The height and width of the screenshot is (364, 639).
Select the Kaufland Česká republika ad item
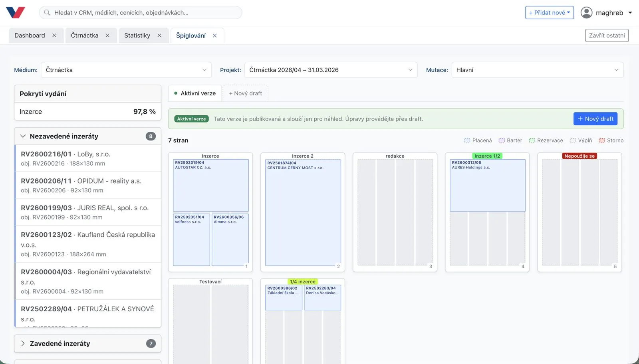(88, 244)
